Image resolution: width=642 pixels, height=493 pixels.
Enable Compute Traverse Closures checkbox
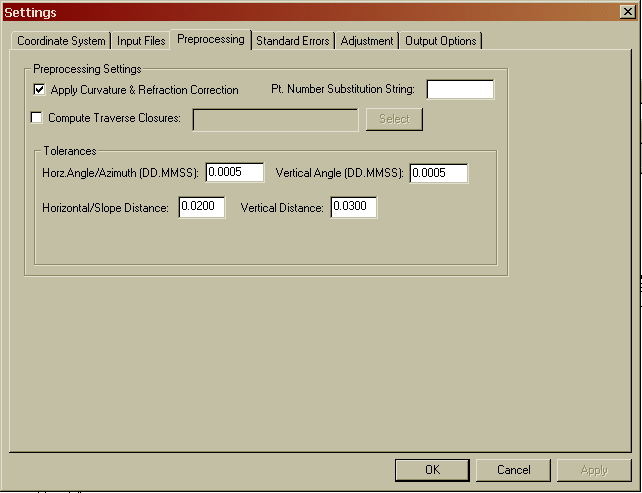(36, 118)
